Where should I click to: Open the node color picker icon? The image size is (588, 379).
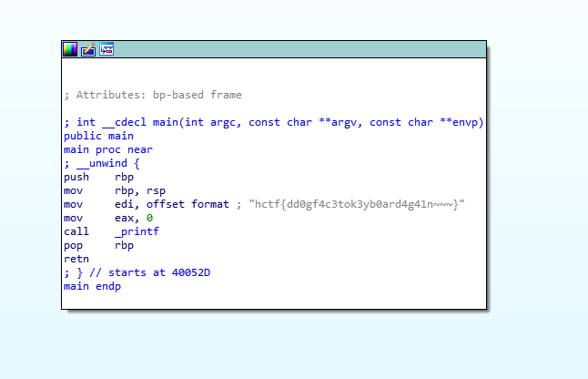[70, 50]
